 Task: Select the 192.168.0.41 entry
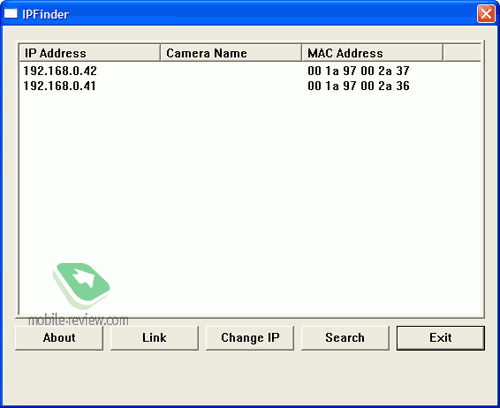pyautogui.click(x=59, y=86)
